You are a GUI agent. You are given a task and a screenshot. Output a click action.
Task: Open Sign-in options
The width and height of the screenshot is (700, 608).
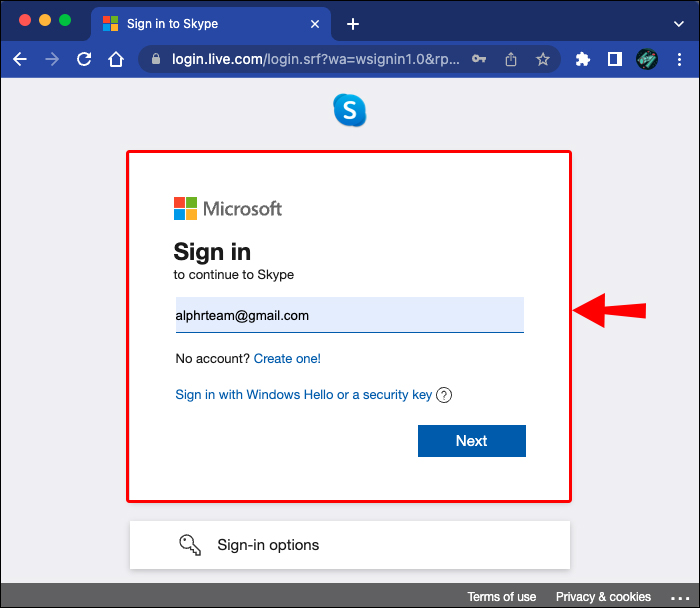[350, 545]
